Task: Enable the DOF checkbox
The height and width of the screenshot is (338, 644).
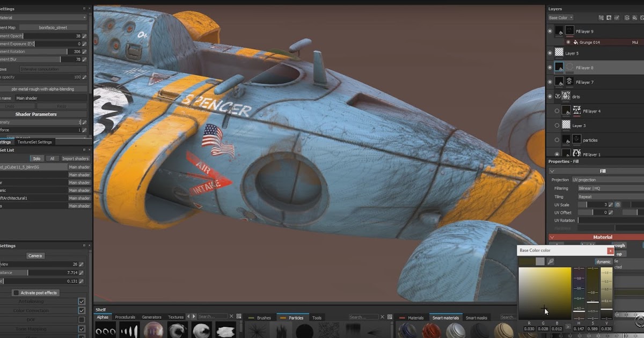Action: [82, 319]
